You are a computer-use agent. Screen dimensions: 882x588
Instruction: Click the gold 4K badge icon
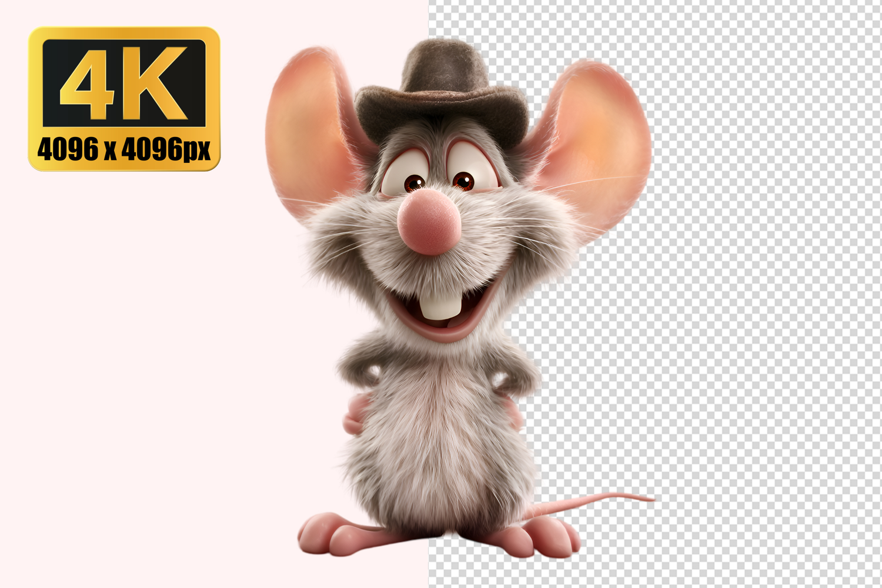coord(124,98)
